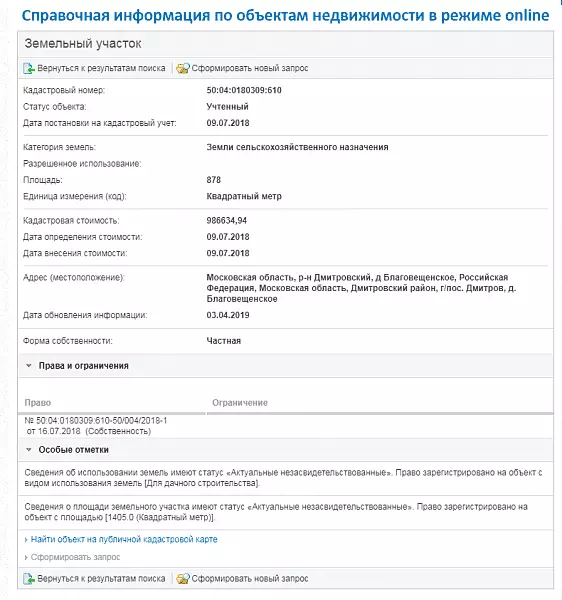Open 'Вернуться к результатам поиска' in the footer toolbar
Viewport: 562px width, 600px height.
[x=101, y=579]
